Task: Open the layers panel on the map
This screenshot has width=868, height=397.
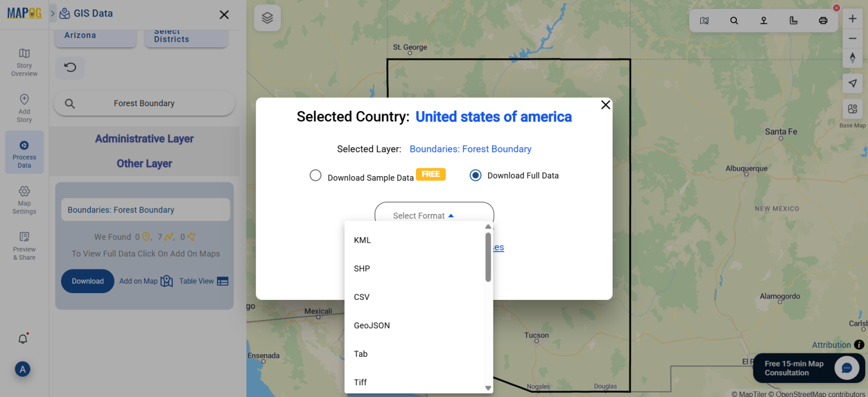Action: pos(267,18)
